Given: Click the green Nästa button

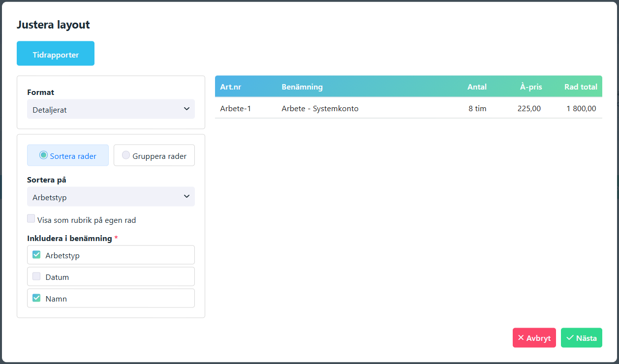Looking at the screenshot, I should click(x=582, y=338).
